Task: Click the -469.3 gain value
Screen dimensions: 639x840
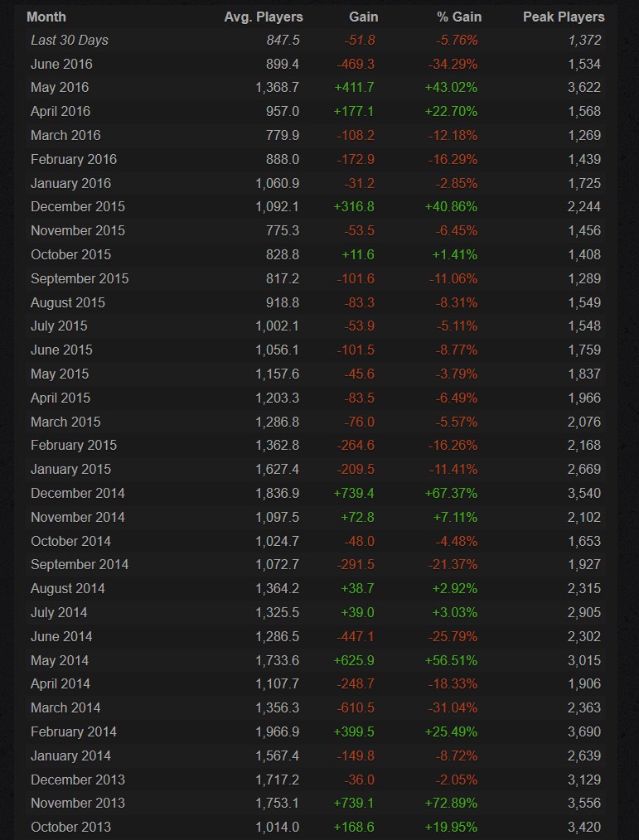Action: (x=356, y=65)
